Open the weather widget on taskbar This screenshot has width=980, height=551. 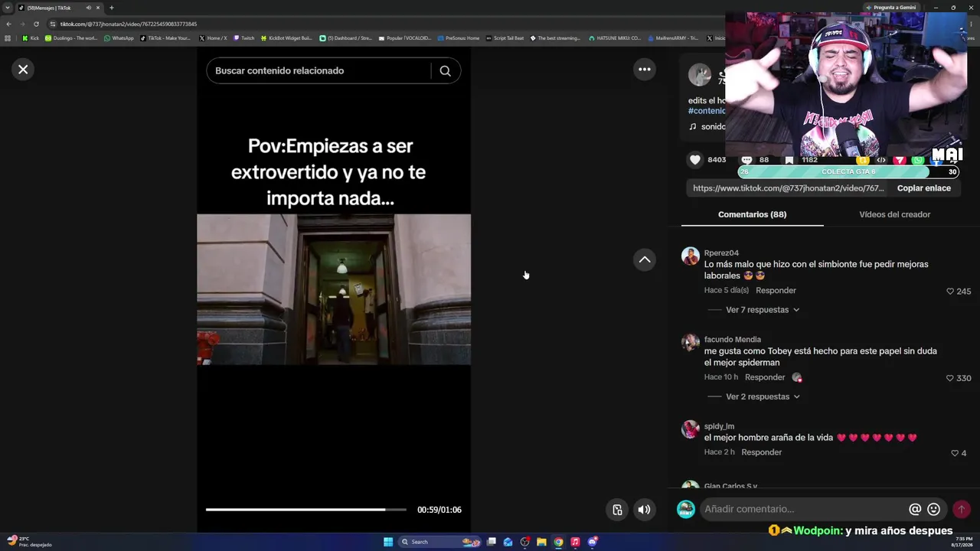(29, 542)
